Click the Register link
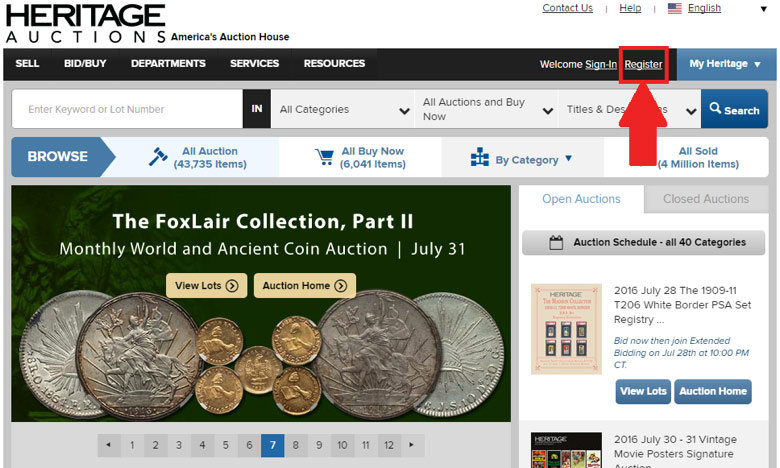780x468 pixels. [x=643, y=64]
